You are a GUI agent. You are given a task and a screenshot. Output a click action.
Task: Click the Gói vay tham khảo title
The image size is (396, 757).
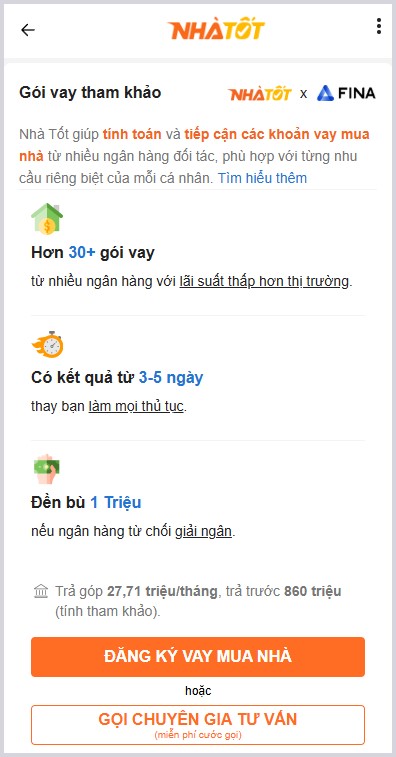[90, 92]
